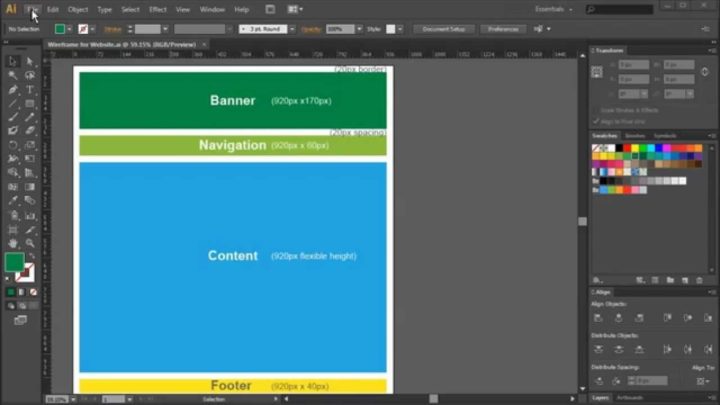Select the Type tool

(x=30, y=90)
